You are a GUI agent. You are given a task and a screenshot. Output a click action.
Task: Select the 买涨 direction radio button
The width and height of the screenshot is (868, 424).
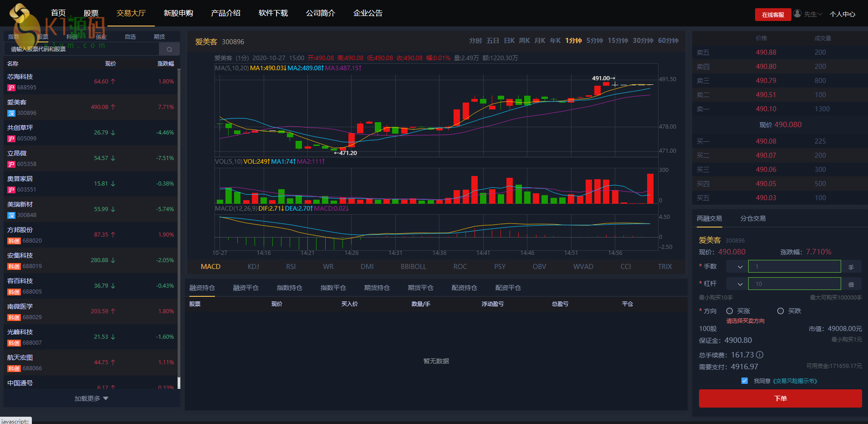[x=730, y=311]
